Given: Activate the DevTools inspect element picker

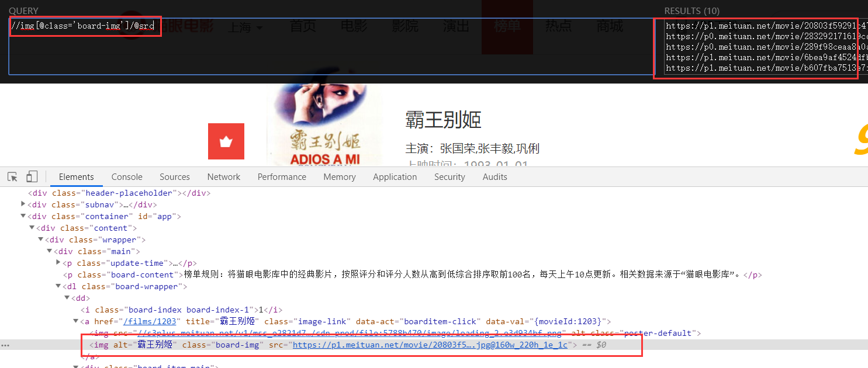Looking at the screenshot, I should coord(13,176).
